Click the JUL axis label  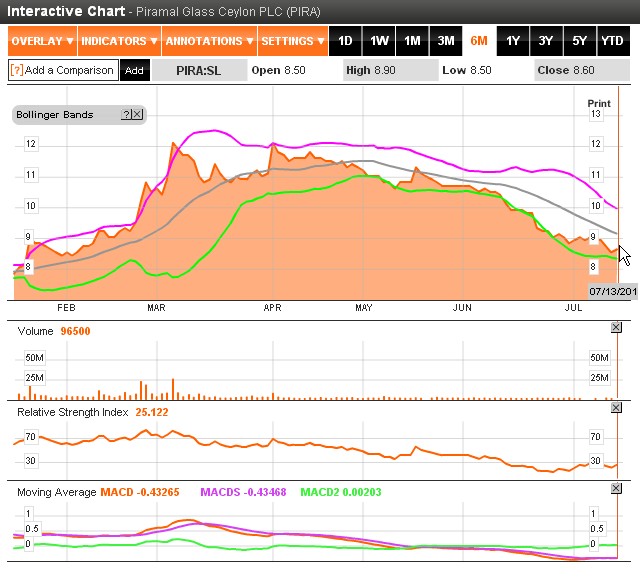573,308
